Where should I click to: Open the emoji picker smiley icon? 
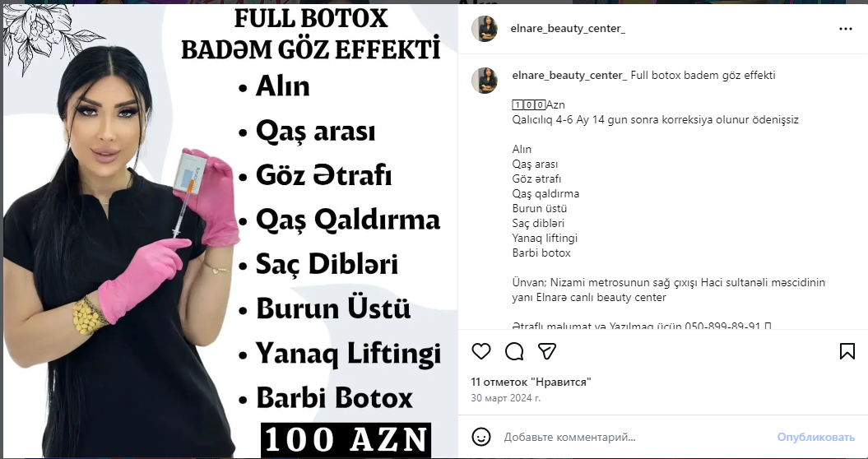pos(481,437)
